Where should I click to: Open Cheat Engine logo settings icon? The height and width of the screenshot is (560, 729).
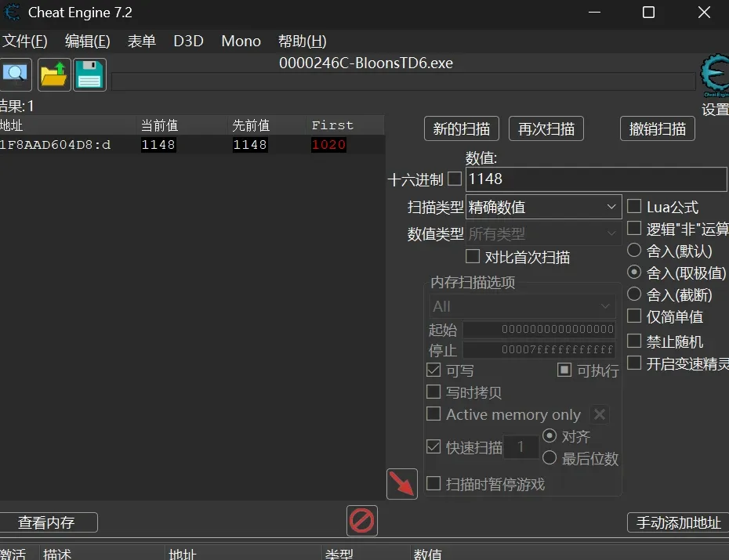coord(715,75)
